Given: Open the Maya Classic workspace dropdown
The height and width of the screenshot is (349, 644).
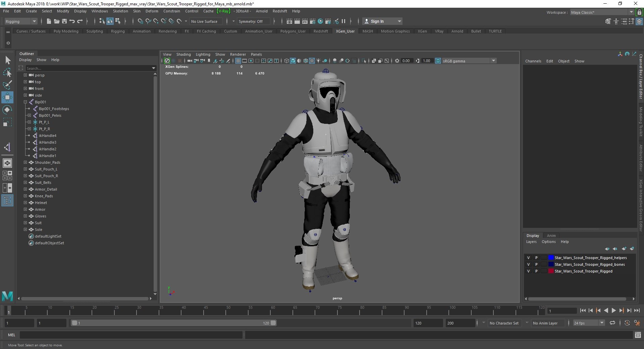Looking at the screenshot, I should (602, 12).
